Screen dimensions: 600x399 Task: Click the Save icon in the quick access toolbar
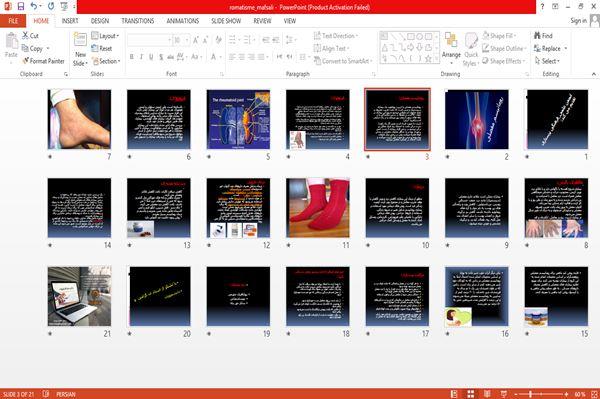click(x=21, y=6)
